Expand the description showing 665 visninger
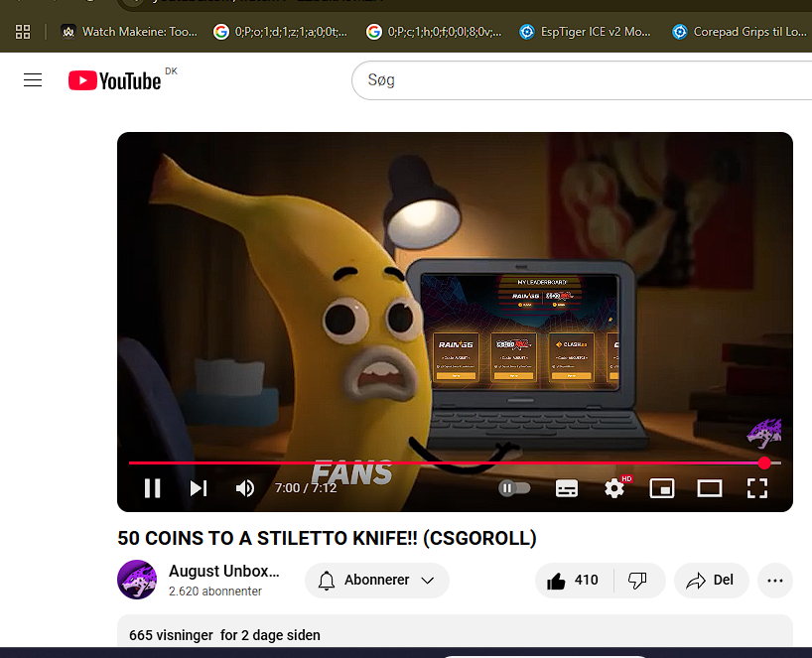 point(456,631)
